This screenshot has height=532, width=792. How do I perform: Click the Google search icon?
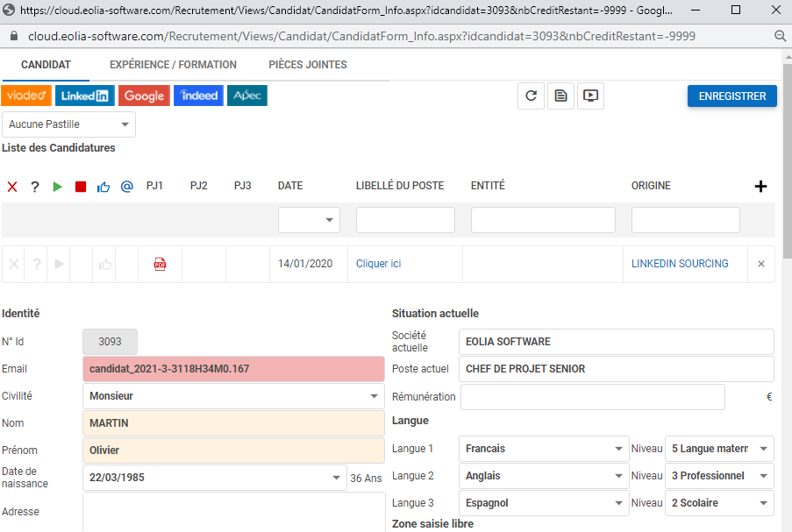click(144, 96)
